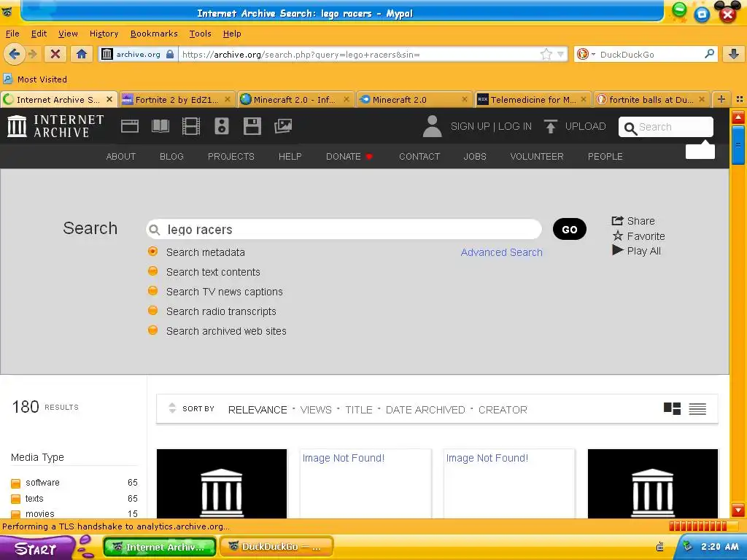747x560 pixels.
Task: Open the Internet Archive Software floppy icon
Action: [x=252, y=126]
